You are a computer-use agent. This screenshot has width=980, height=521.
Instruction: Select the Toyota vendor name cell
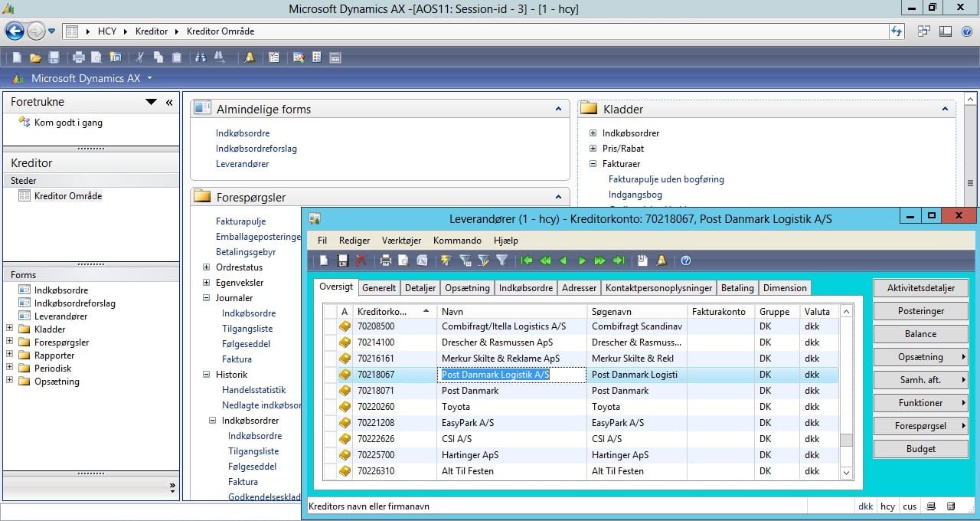pyautogui.click(x=511, y=407)
